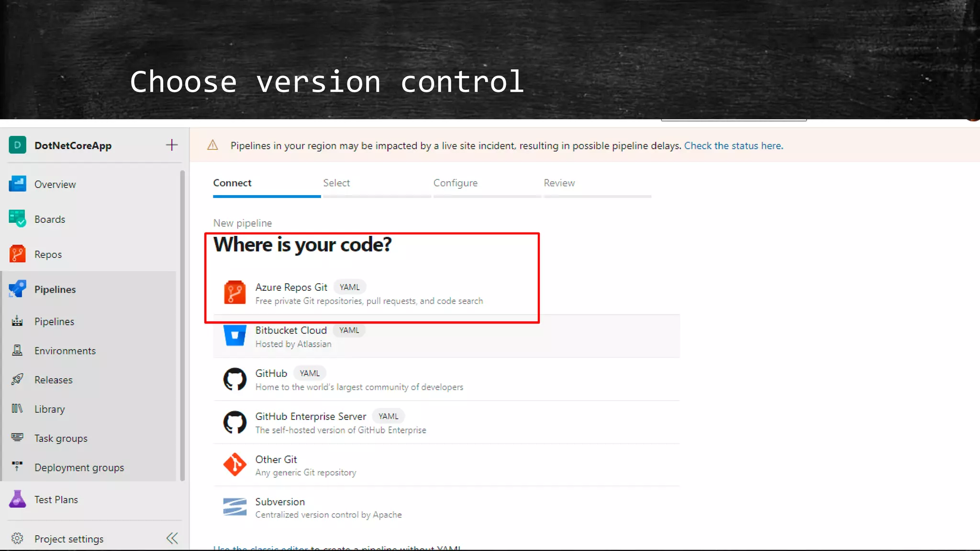The height and width of the screenshot is (551, 980).
Task: Click 'Free private Git repositories' description
Action: point(369,301)
